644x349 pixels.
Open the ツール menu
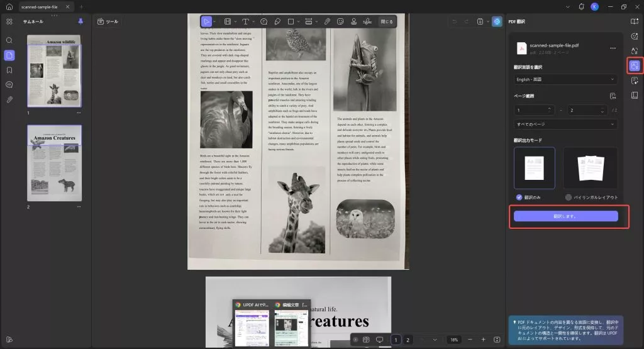108,21
